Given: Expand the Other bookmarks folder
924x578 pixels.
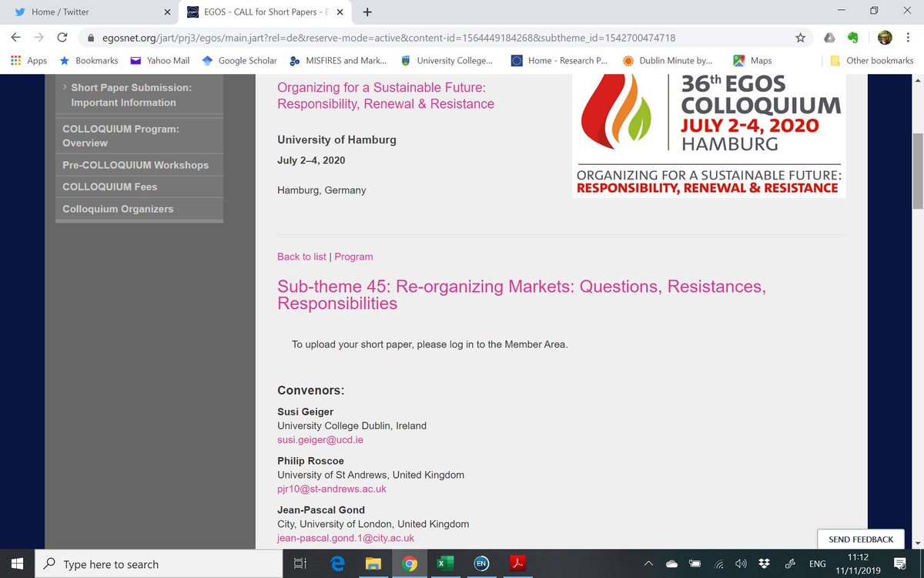Looking at the screenshot, I should (x=872, y=60).
